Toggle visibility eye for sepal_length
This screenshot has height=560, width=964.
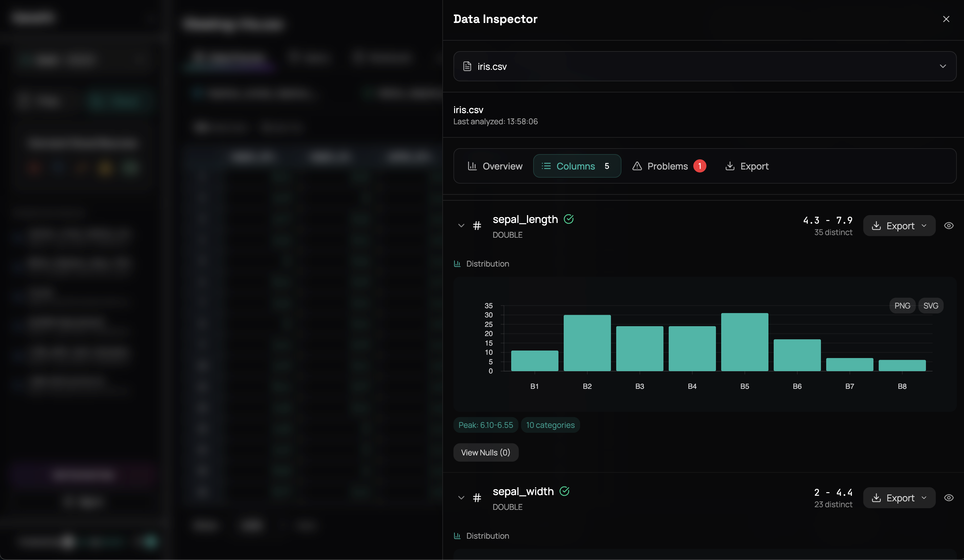948,226
